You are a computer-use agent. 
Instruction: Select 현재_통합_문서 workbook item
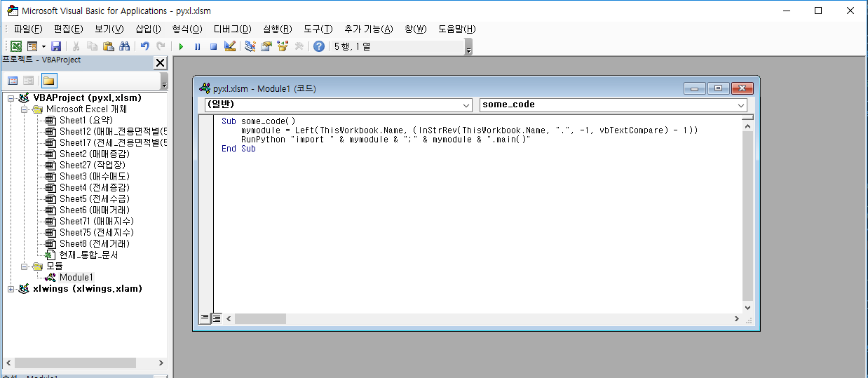pyautogui.click(x=88, y=255)
